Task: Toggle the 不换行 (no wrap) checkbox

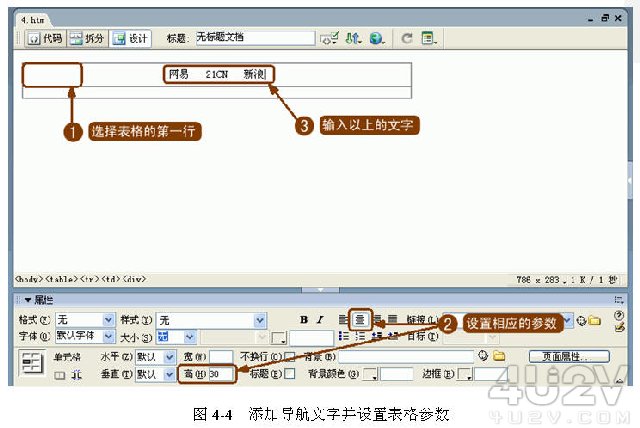Action: (x=289, y=356)
